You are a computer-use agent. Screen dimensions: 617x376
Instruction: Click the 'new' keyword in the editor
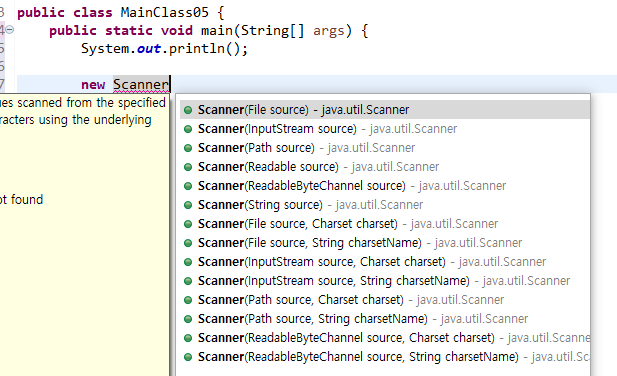point(93,85)
